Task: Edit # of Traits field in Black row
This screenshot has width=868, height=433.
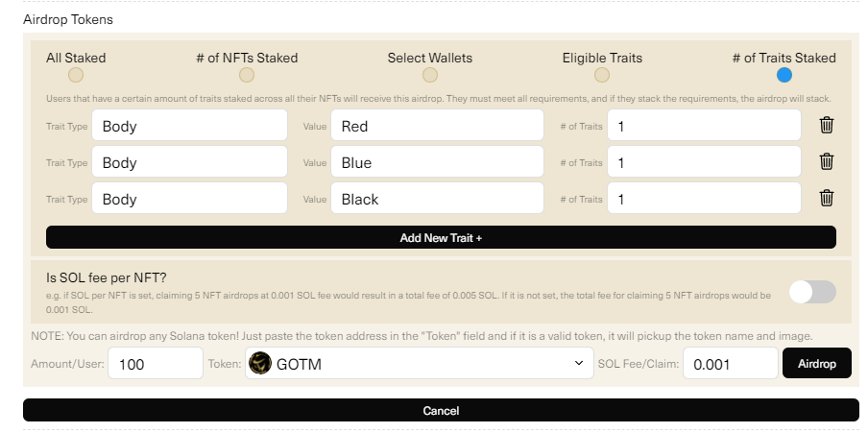Action: [x=704, y=198]
